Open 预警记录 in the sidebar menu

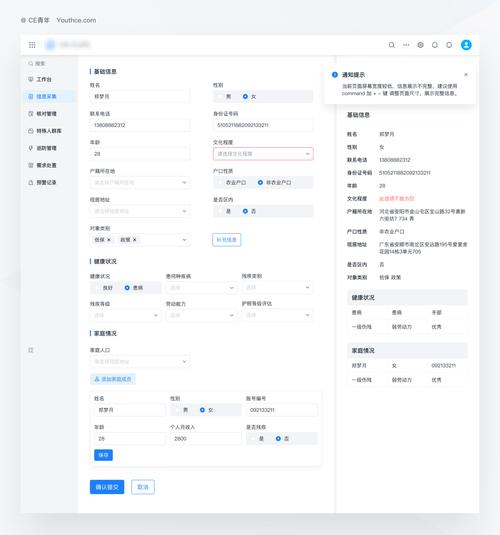click(x=46, y=182)
